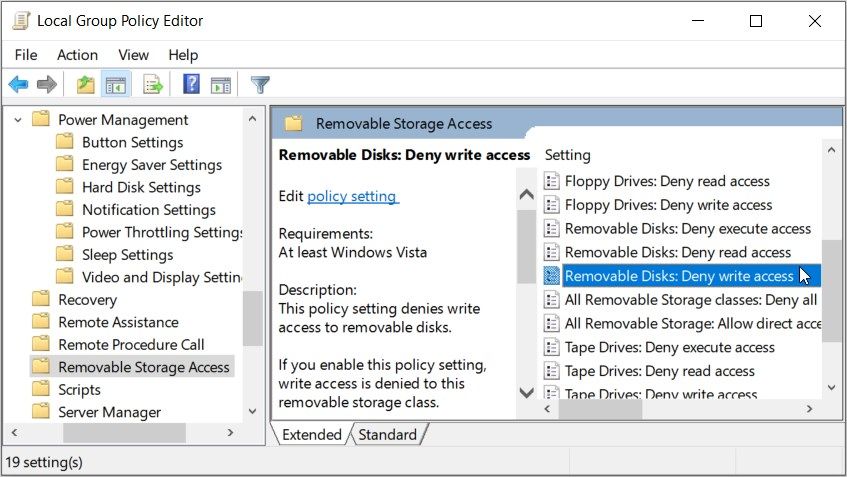The width and height of the screenshot is (847, 477).
Task: Select Remote Procedure Call in the tree
Action: click(x=131, y=345)
